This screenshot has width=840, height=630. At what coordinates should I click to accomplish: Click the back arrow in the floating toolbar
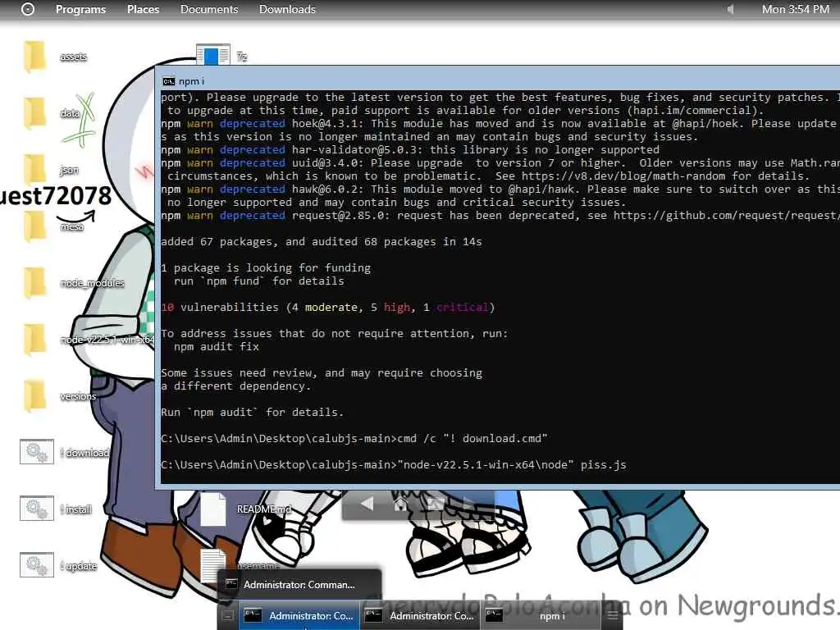pyautogui.click(x=367, y=504)
